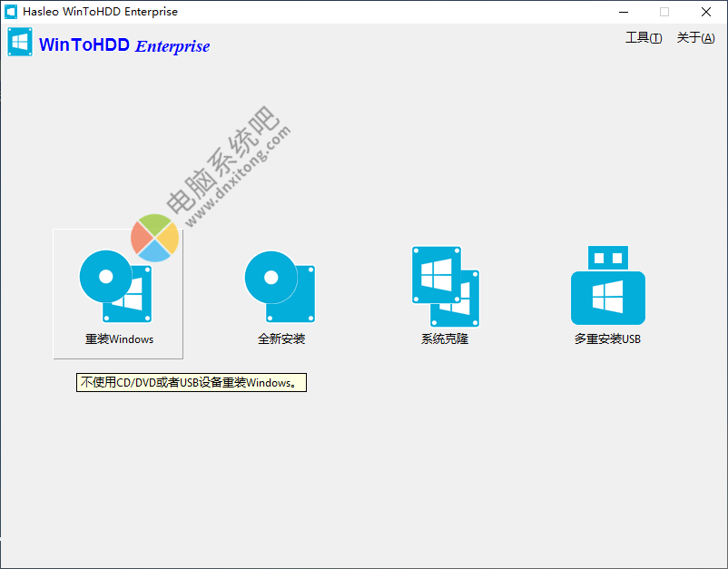Open the 关于(A) menu
The image size is (728, 569).
pyautogui.click(x=695, y=38)
